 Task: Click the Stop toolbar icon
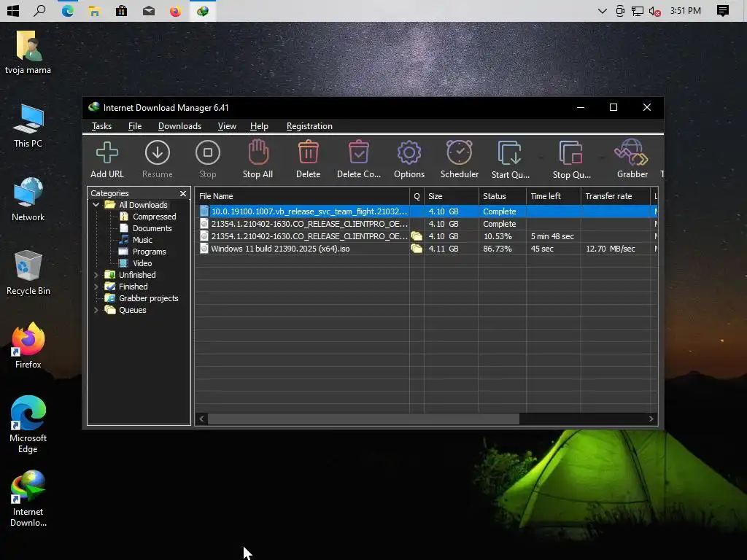pyautogui.click(x=208, y=153)
